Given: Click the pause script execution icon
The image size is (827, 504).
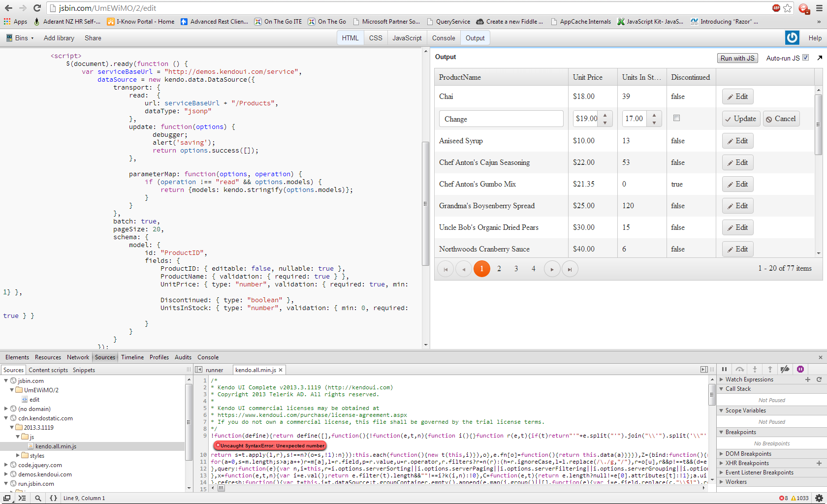Looking at the screenshot, I should click(x=724, y=369).
